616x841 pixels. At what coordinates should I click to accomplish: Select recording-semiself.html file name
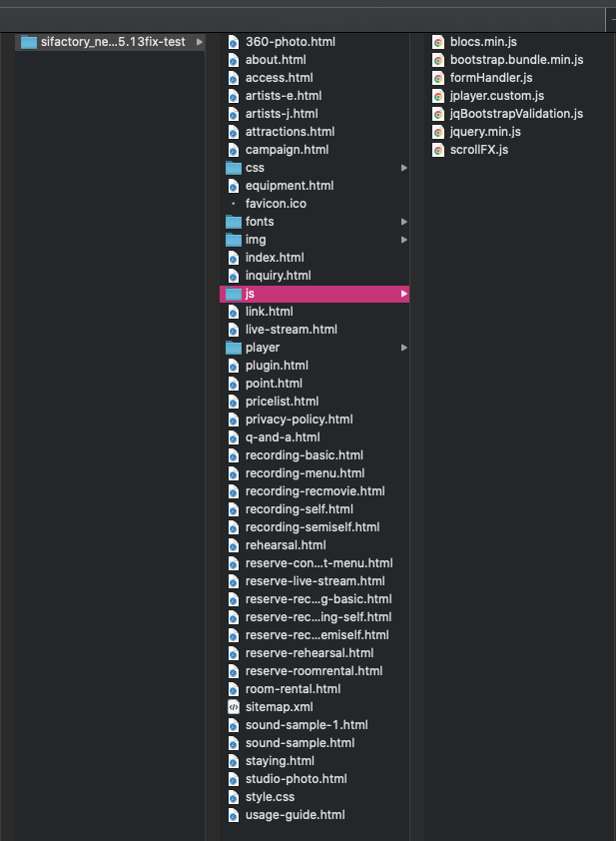(x=312, y=527)
